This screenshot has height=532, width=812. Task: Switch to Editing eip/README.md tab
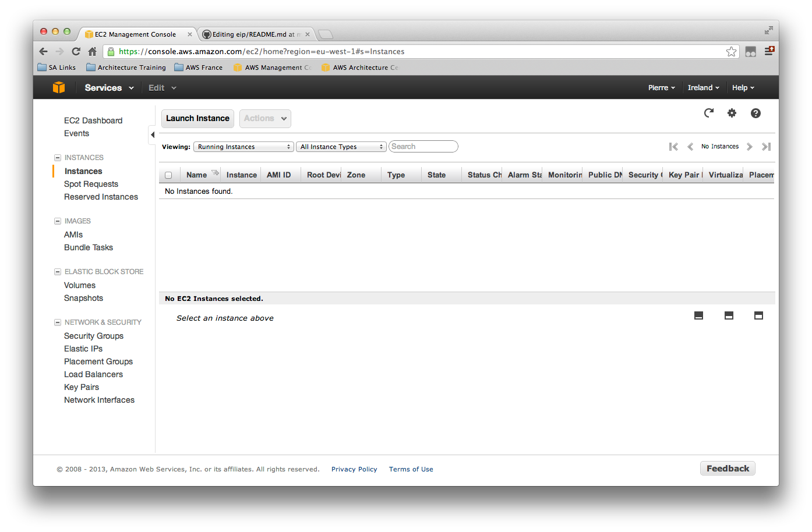[x=255, y=34]
